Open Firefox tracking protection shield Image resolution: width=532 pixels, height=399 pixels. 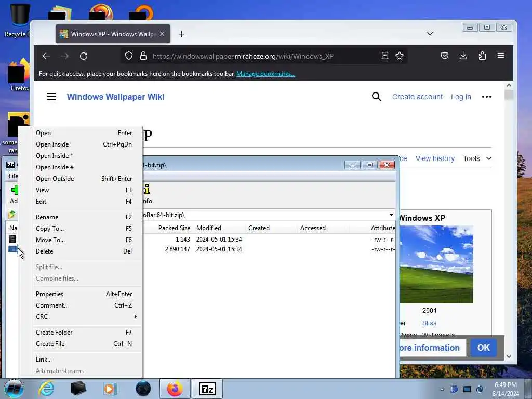[129, 56]
